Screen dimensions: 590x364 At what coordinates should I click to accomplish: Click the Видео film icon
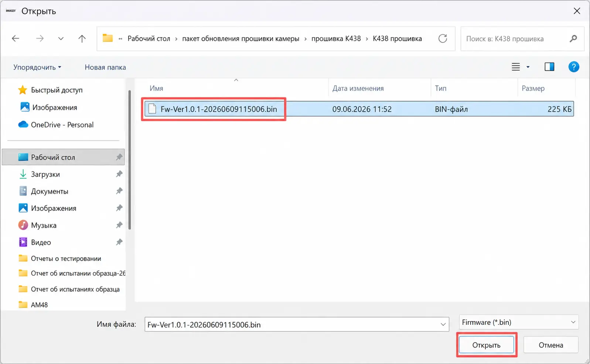23,242
